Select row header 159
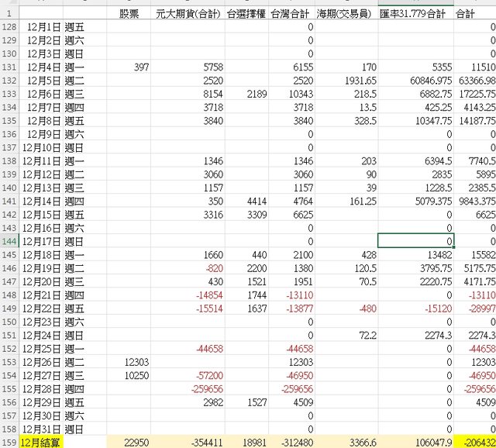The height and width of the screenshot is (448, 496). [x=9, y=442]
